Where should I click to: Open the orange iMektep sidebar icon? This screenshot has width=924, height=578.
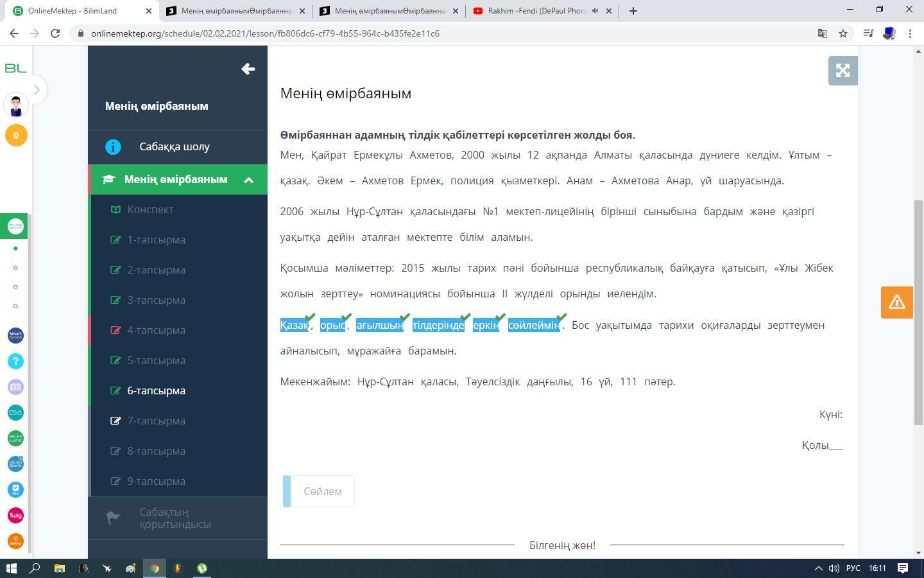tap(15, 541)
